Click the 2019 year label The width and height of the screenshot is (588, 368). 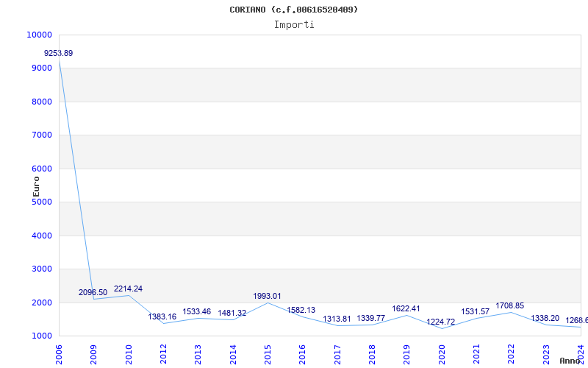pos(407,355)
